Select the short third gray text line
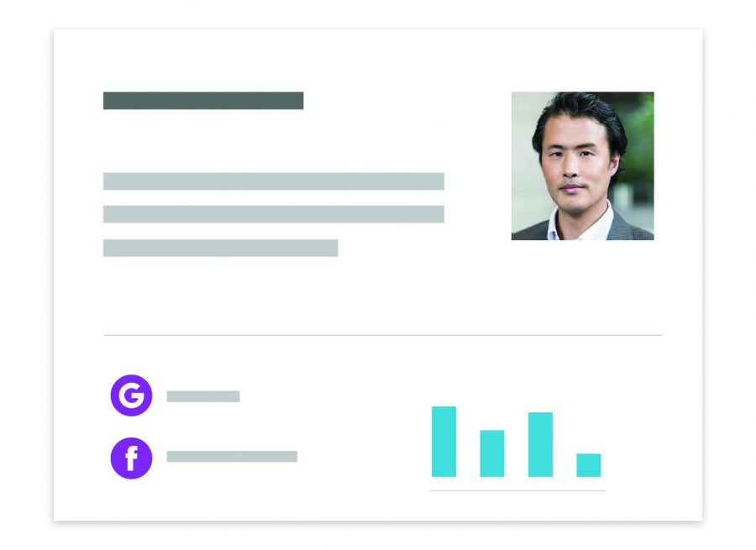Viewport: 756px width, 550px height. [x=220, y=248]
